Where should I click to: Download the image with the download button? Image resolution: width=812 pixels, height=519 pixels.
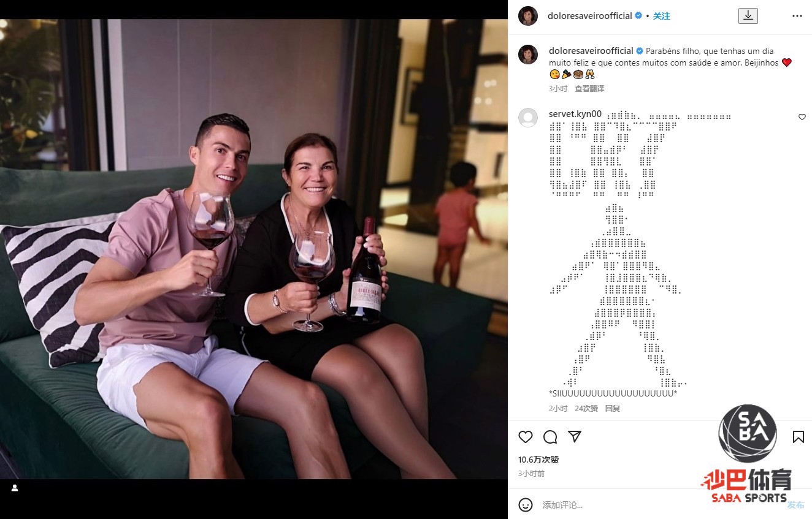pyautogui.click(x=748, y=16)
